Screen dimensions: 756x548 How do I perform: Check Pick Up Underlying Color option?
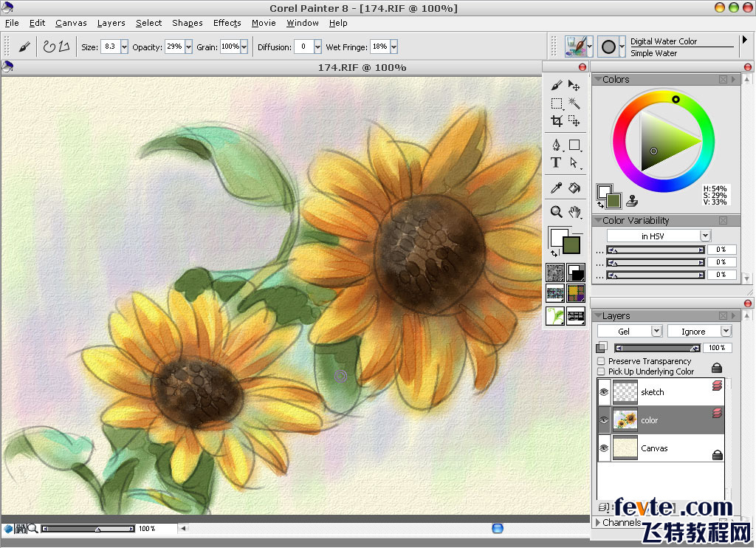pyautogui.click(x=601, y=371)
